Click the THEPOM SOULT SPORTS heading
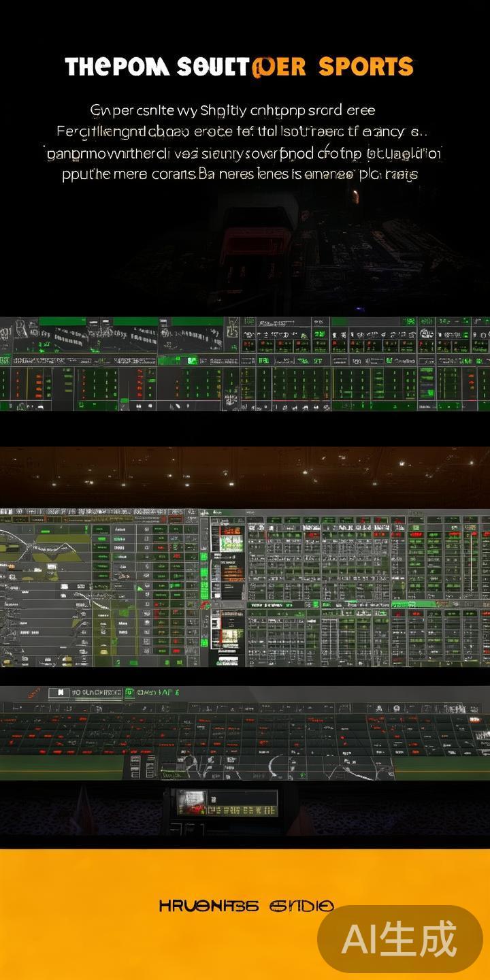Viewport: 490px width, 980px height. click(x=239, y=67)
